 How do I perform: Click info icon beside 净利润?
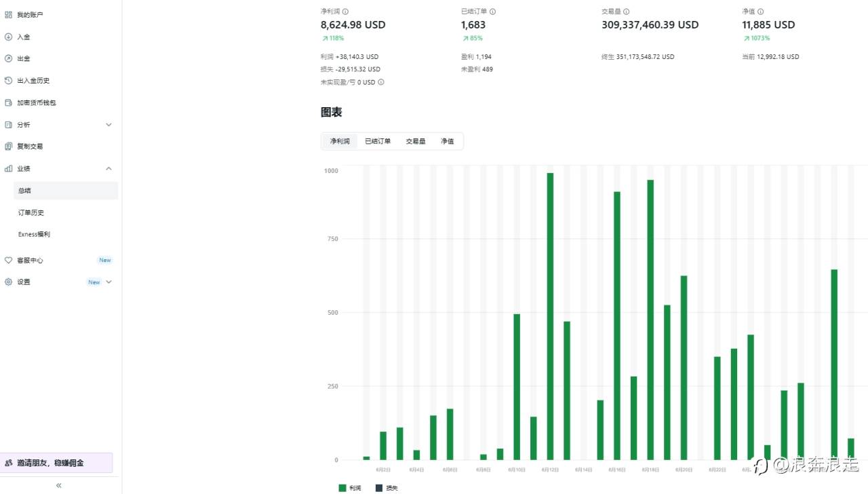point(346,12)
